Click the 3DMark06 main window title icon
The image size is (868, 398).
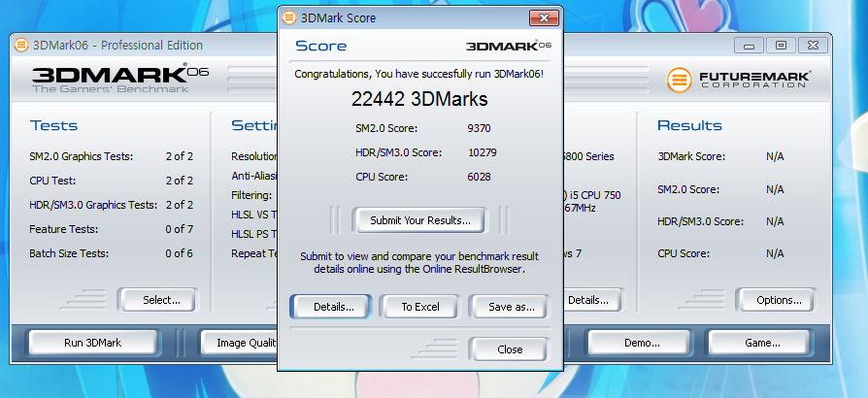pos(21,45)
